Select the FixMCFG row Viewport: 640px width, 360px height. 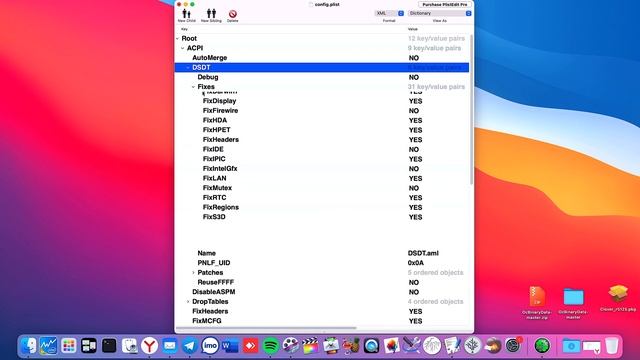pos(322,321)
